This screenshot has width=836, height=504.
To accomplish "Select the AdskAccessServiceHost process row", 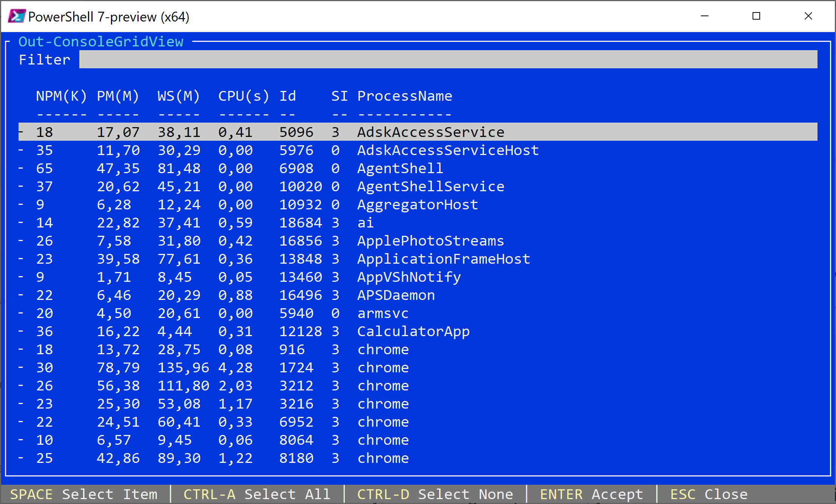I will (x=448, y=151).
